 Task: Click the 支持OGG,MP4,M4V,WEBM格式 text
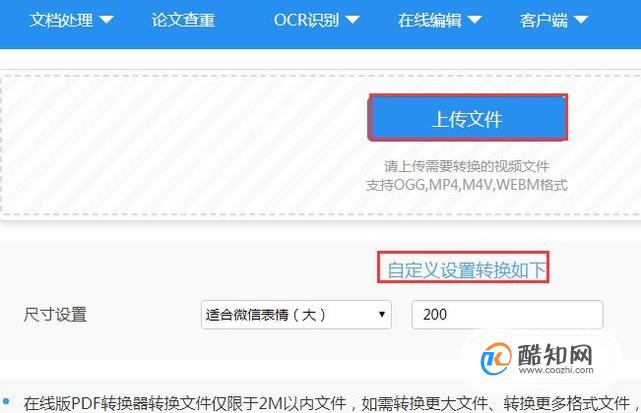tap(466, 185)
